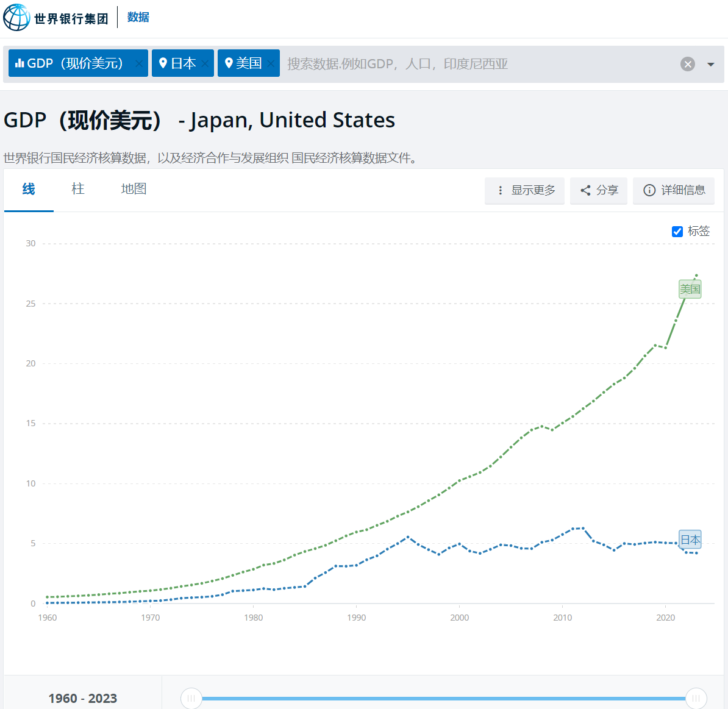Click the location pin icon in 日本 tag
The image size is (728, 709).
click(163, 63)
